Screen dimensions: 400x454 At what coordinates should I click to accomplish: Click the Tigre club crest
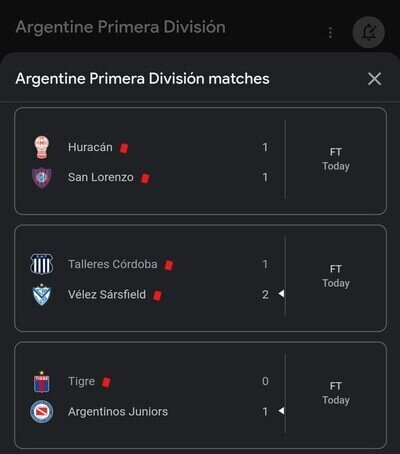coord(42,381)
